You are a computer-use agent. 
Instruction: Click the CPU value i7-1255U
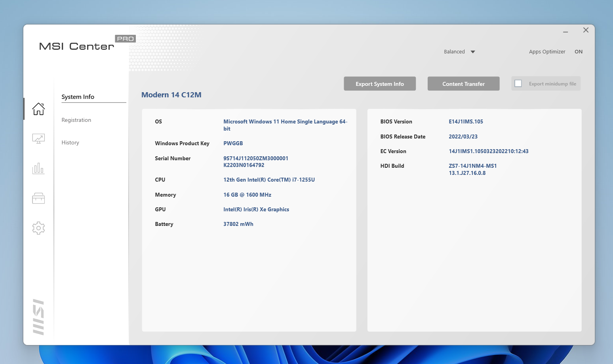(x=269, y=180)
